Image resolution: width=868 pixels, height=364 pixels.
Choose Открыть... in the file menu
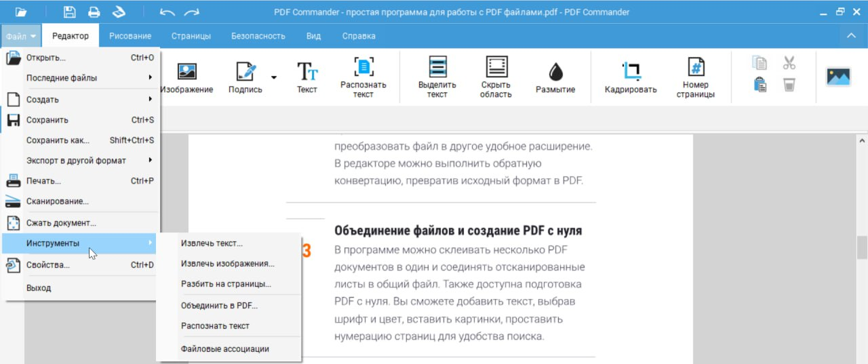click(80, 58)
